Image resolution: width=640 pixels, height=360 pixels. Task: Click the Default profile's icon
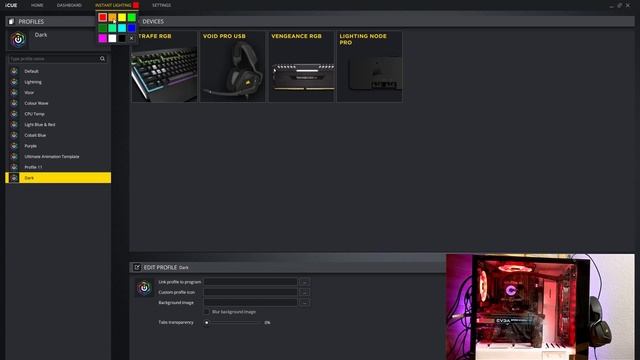tap(14, 71)
